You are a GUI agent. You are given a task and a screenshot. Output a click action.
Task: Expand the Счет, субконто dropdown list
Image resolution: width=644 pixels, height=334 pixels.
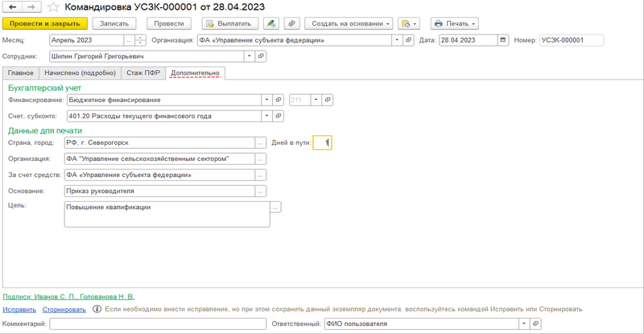pyautogui.click(x=267, y=116)
